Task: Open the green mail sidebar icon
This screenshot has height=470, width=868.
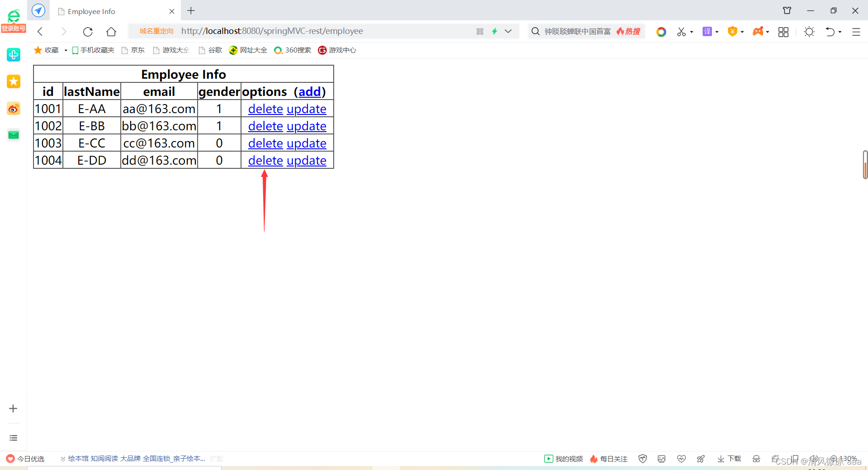Action: pos(14,135)
